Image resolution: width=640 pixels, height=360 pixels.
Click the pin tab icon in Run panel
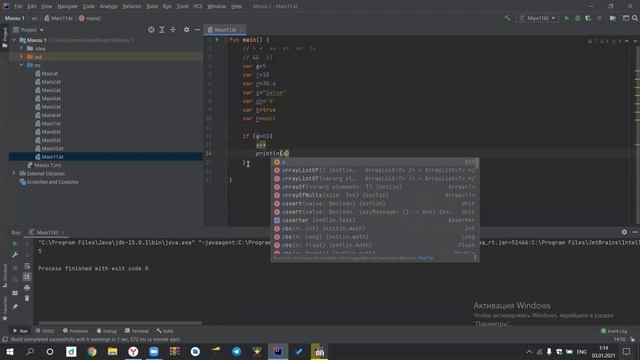point(15,307)
